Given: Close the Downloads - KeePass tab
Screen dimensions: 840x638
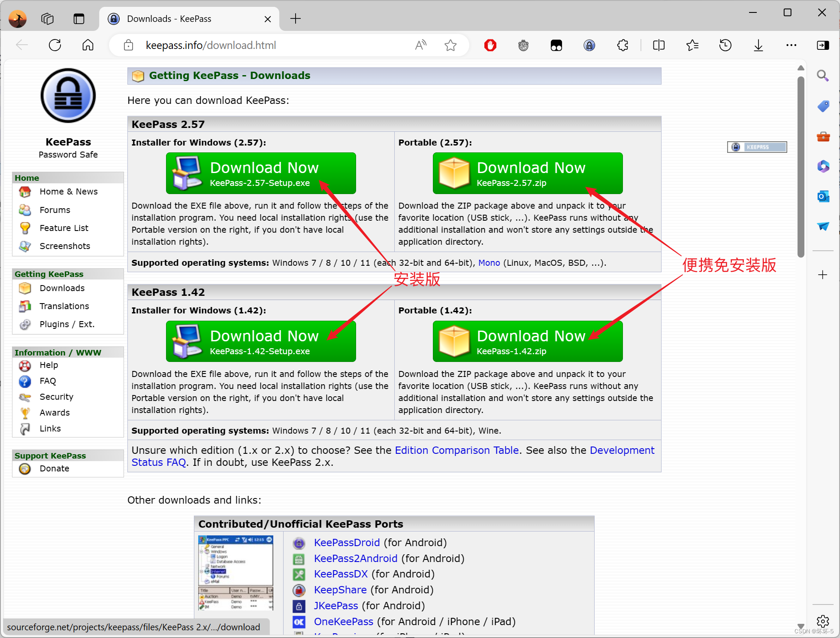Looking at the screenshot, I should [268, 19].
